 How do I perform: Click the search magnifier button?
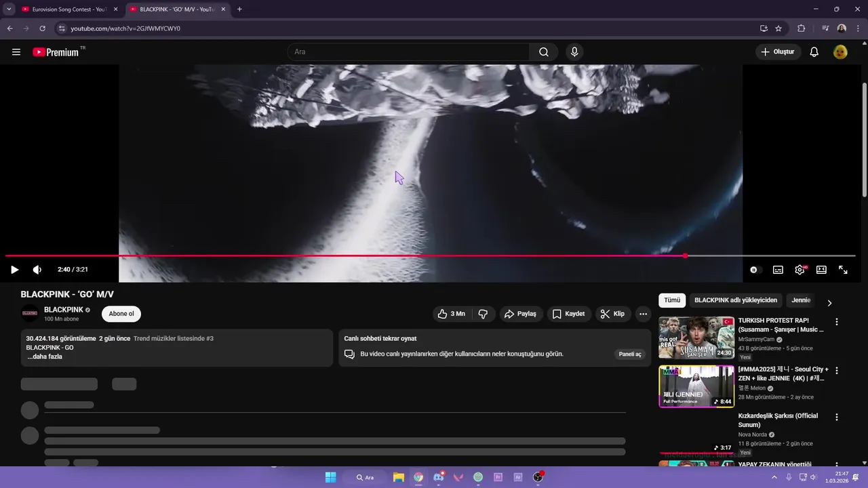pyautogui.click(x=544, y=52)
